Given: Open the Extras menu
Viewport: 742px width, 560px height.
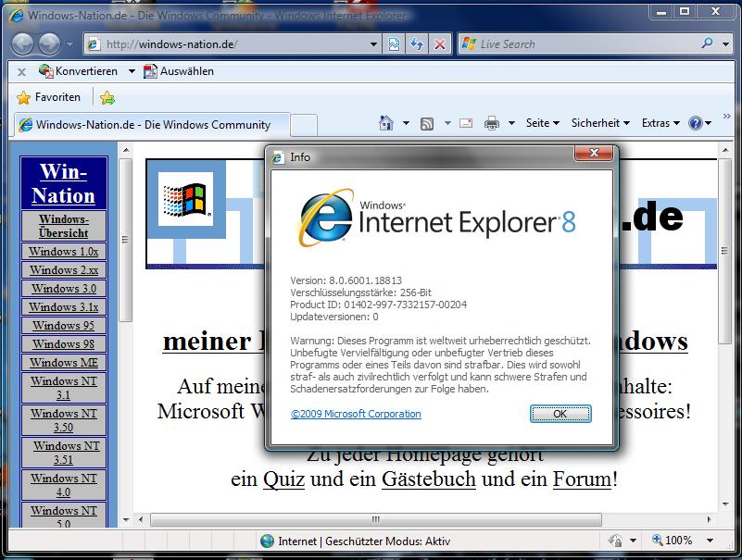Looking at the screenshot, I should point(660,123).
